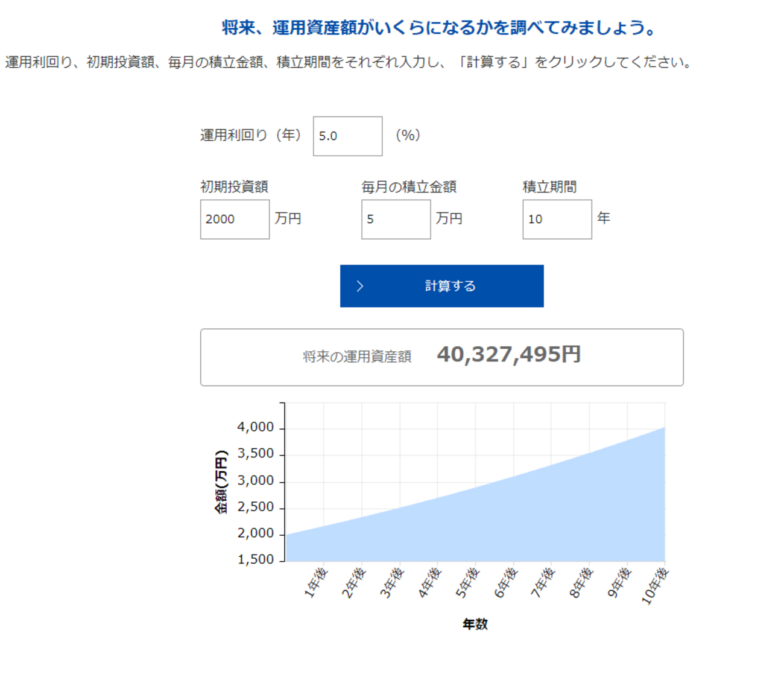Select the 1年後 x-axis label
The height and width of the screenshot is (674, 784).
pyautogui.click(x=315, y=583)
